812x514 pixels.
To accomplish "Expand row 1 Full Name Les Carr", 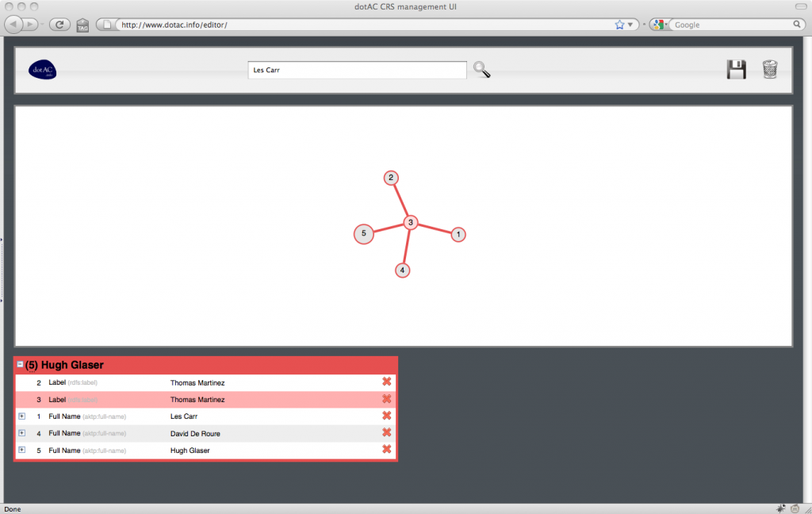I will pos(21,416).
